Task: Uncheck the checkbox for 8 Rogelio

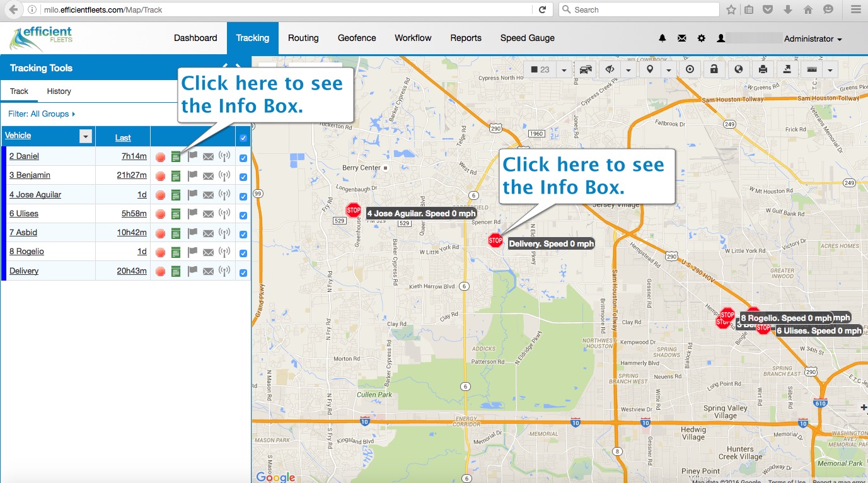Action: point(243,253)
